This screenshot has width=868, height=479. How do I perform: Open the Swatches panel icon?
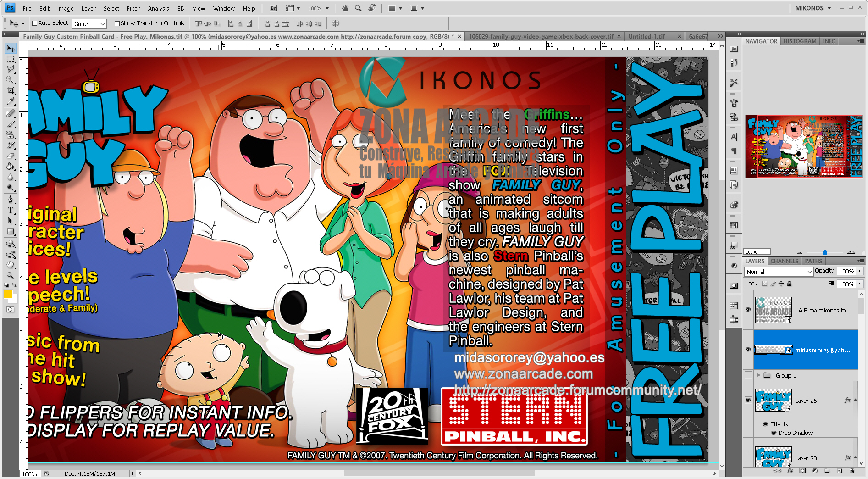tap(734, 225)
